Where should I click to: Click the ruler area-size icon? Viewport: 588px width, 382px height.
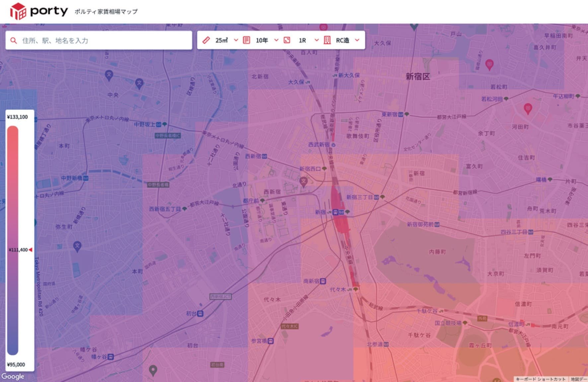(x=206, y=40)
